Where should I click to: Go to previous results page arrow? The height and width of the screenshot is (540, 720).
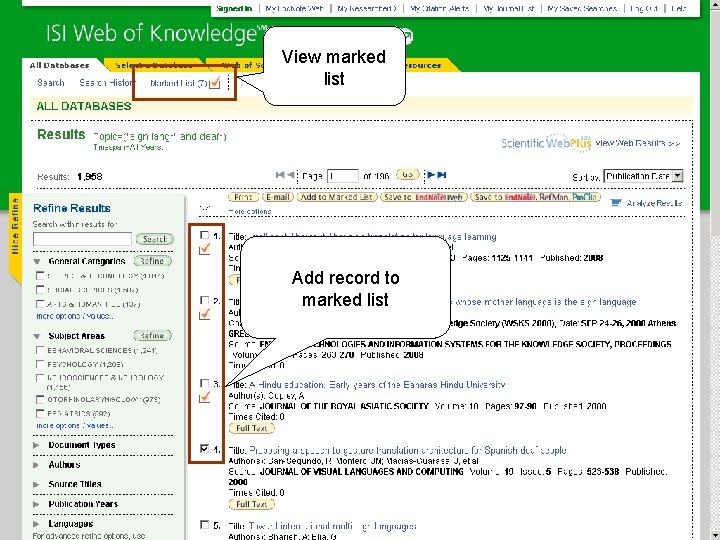tap(291, 175)
